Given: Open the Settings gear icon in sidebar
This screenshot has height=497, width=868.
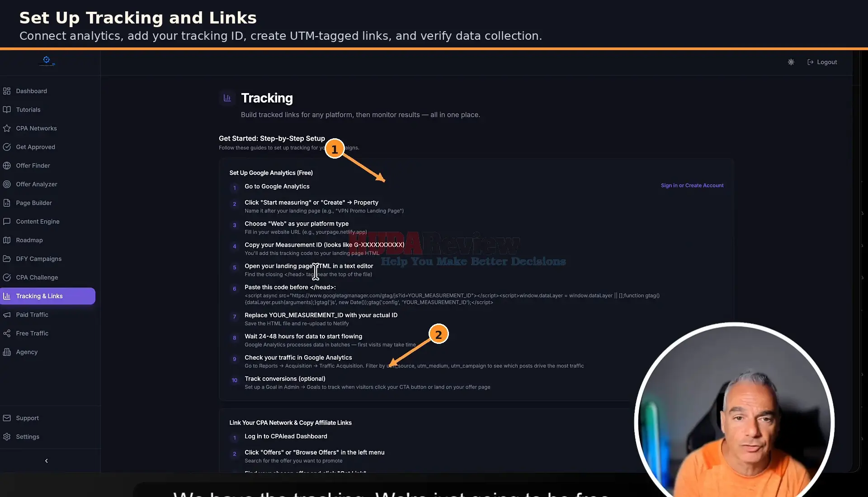Looking at the screenshot, I should [7, 436].
